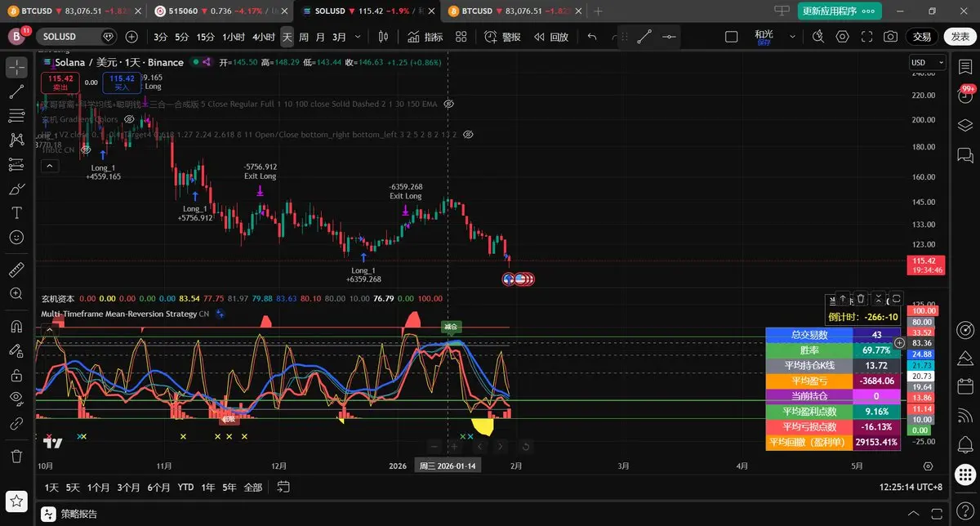This screenshot has width=980, height=526.
Task: Toggle lock all drawing tools
Action: [x=16, y=375]
